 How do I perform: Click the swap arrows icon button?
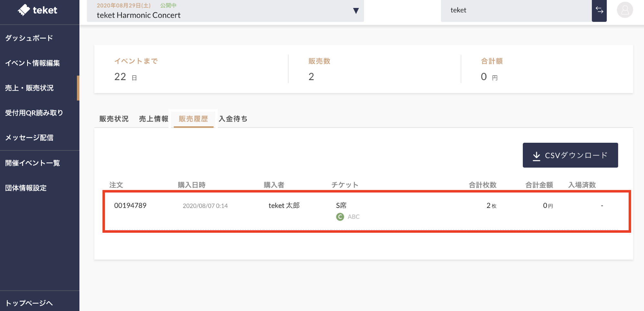coord(599,10)
